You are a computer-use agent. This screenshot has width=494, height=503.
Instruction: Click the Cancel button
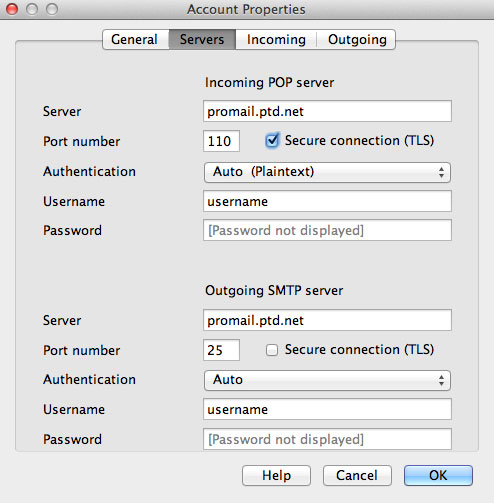(x=357, y=475)
